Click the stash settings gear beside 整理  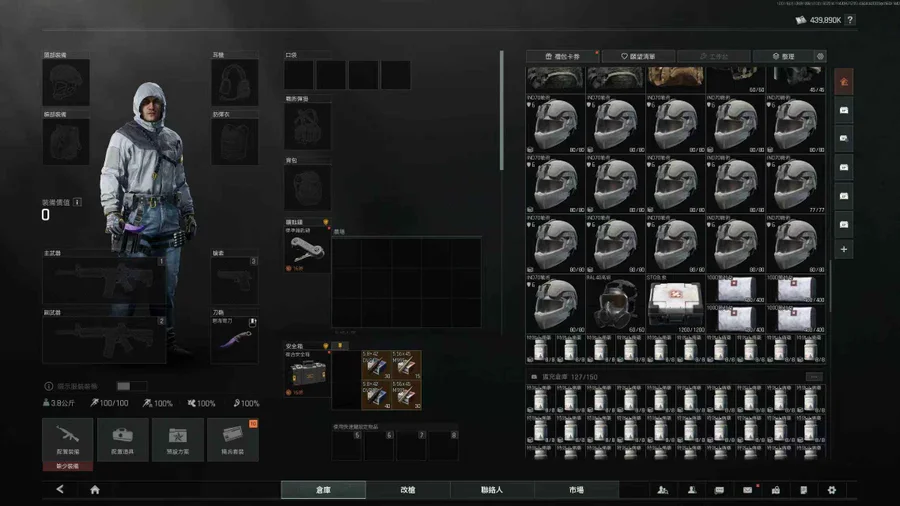click(x=821, y=57)
